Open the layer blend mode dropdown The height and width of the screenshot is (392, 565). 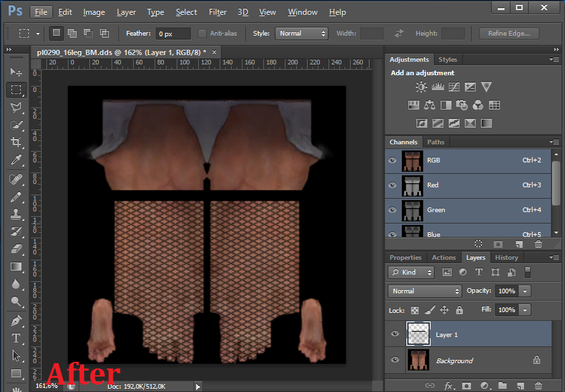[x=425, y=291]
